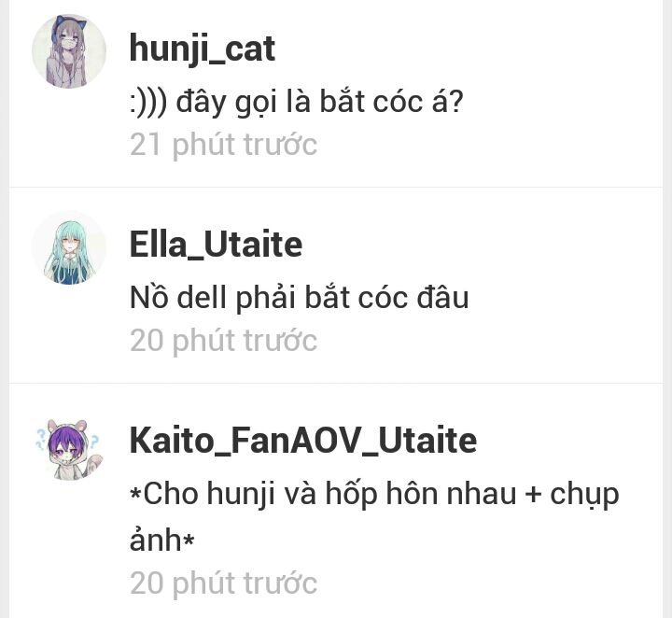Select comment "đây gọi là bắt cóc á?"
The image size is (672, 618).
pos(320,103)
